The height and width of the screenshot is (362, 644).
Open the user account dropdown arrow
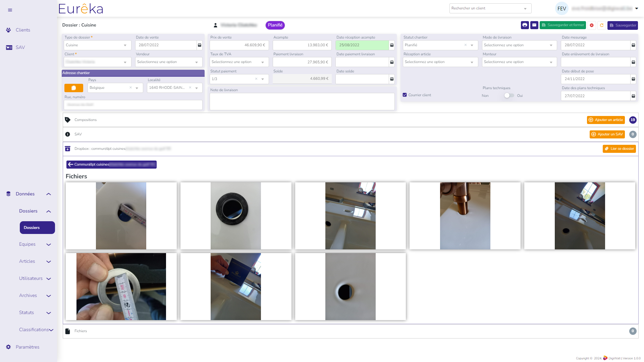[x=637, y=9]
